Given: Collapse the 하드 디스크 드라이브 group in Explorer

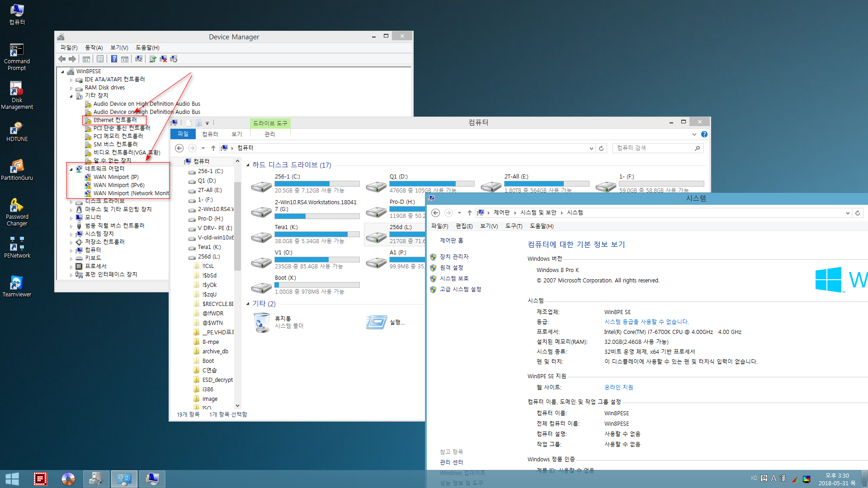Looking at the screenshot, I should [x=248, y=165].
